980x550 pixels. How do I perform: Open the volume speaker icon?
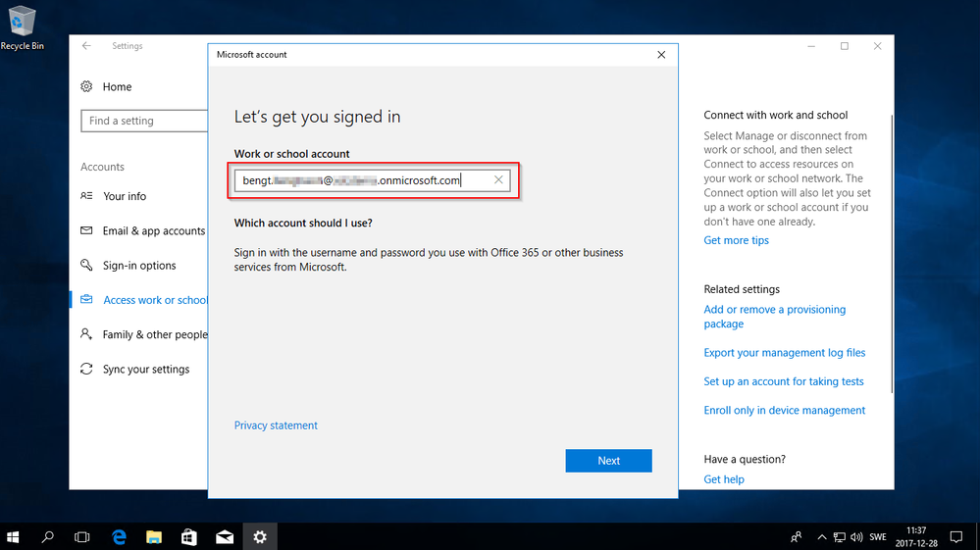coord(856,537)
